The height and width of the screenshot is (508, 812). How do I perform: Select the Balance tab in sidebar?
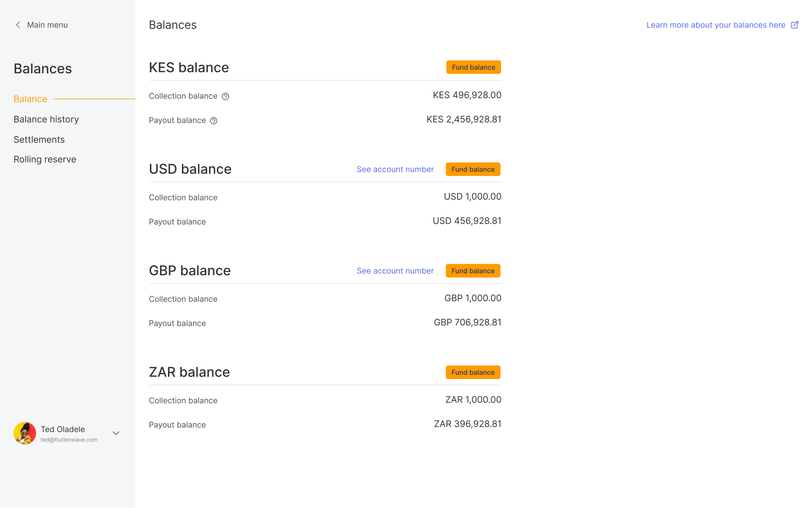(x=30, y=99)
